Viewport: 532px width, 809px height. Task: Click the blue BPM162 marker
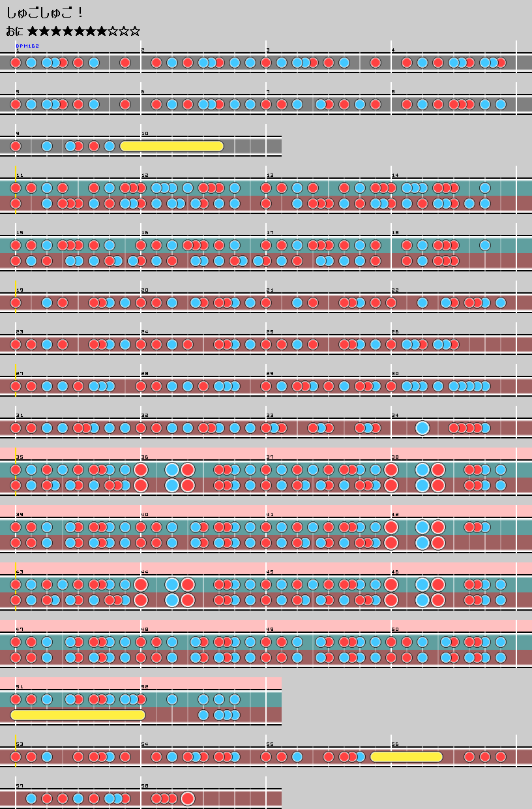click(27, 46)
